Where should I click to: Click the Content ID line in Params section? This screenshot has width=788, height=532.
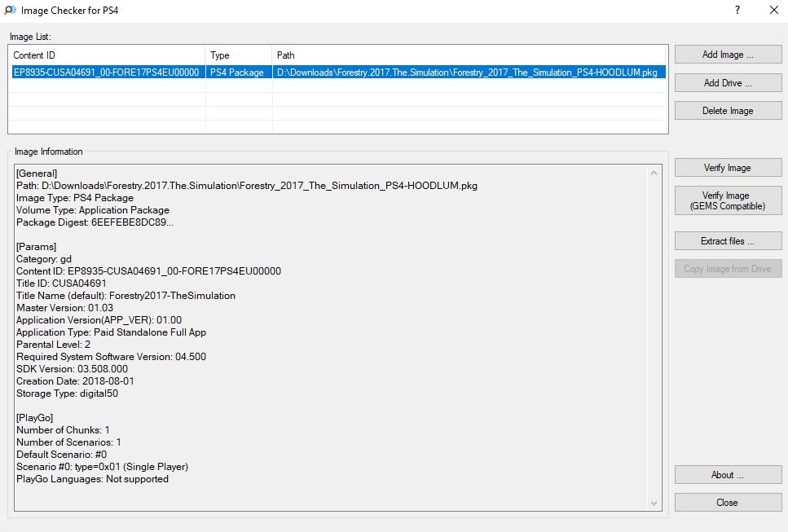tap(149, 271)
